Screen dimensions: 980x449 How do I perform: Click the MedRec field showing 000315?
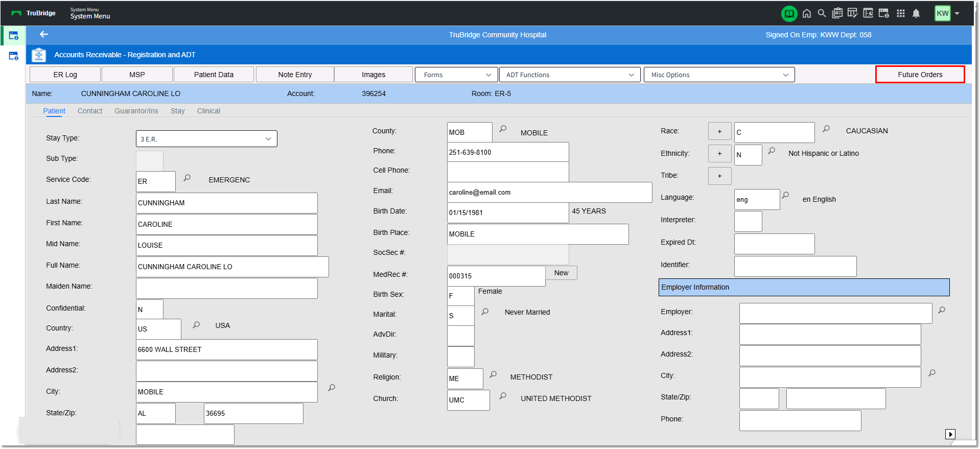point(496,276)
